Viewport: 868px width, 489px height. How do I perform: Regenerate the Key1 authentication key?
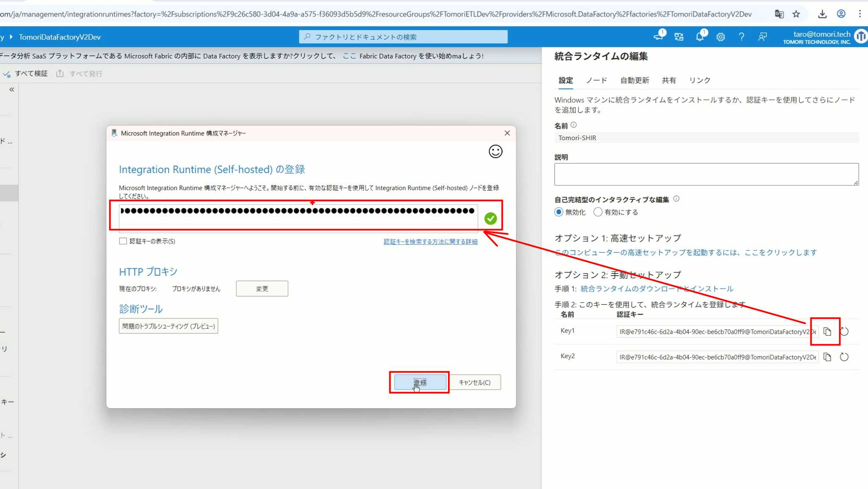[844, 332]
